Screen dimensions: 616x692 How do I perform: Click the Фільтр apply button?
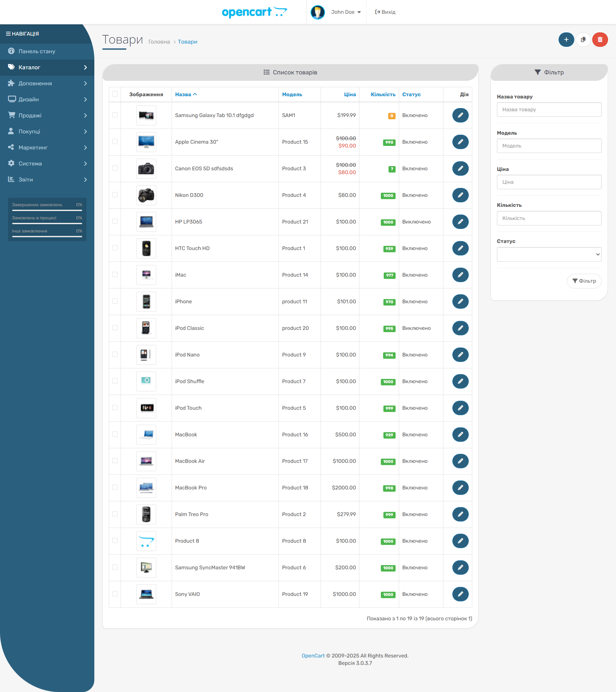point(584,281)
